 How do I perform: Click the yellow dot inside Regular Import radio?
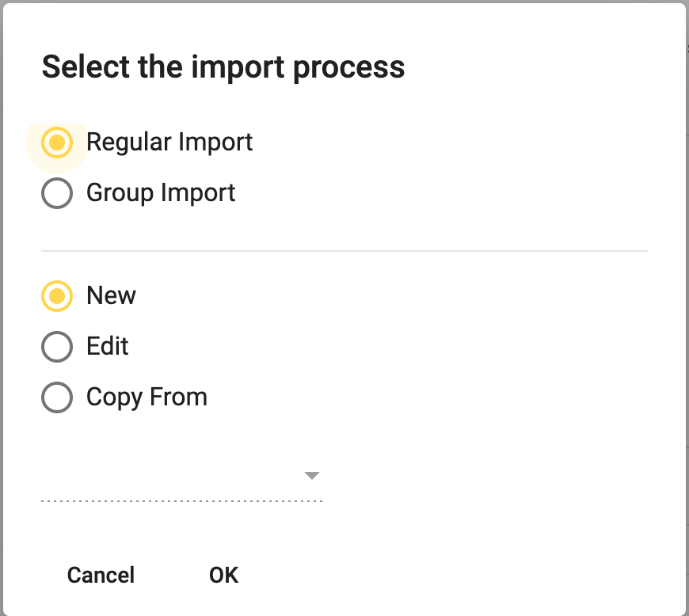pos(57,143)
